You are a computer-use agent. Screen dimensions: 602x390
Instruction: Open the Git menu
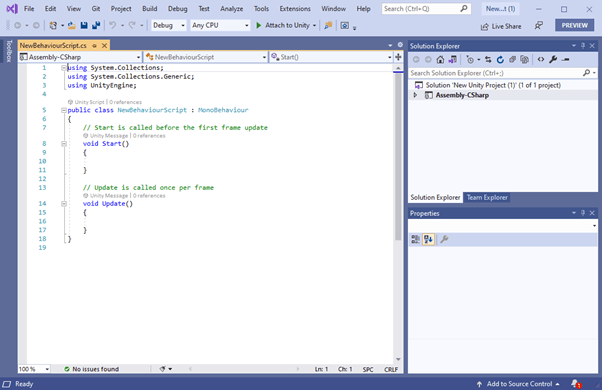click(x=96, y=8)
